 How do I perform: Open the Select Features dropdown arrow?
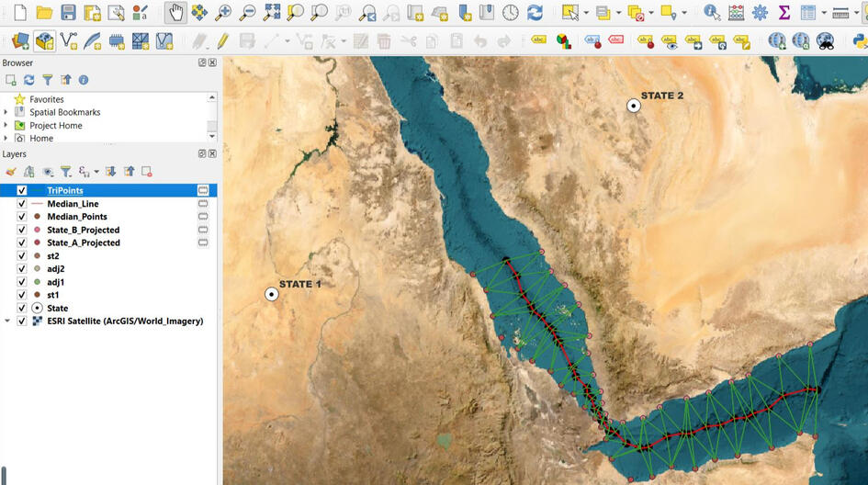[x=588, y=13]
